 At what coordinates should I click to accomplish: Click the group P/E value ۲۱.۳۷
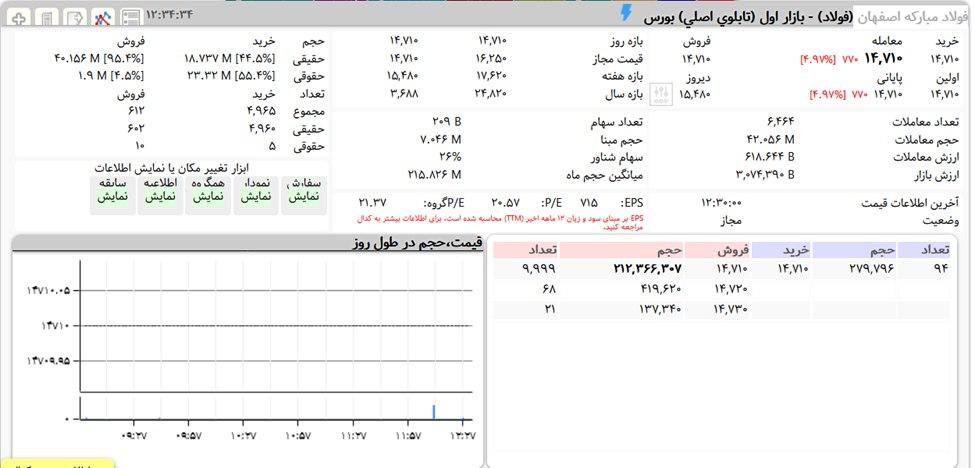[372, 203]
